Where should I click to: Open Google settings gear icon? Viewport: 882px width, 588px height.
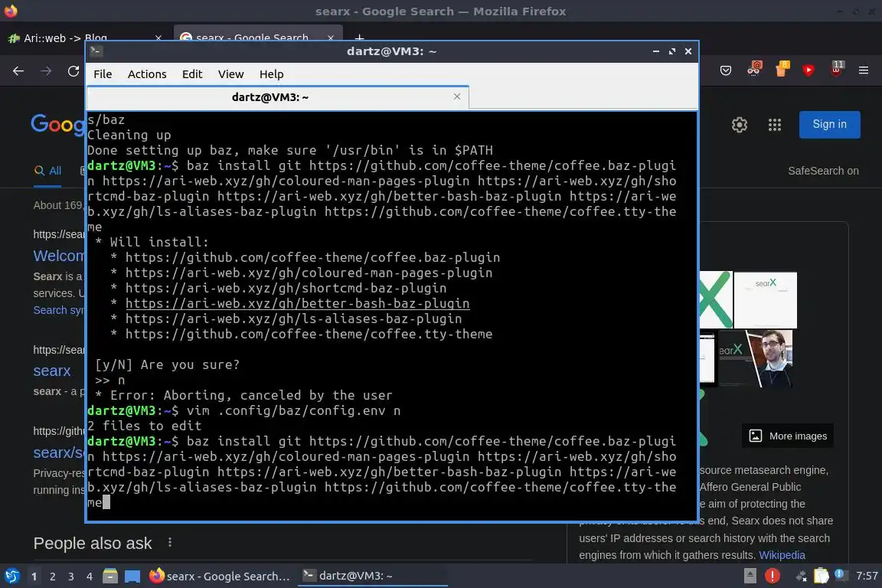(739, 124)
